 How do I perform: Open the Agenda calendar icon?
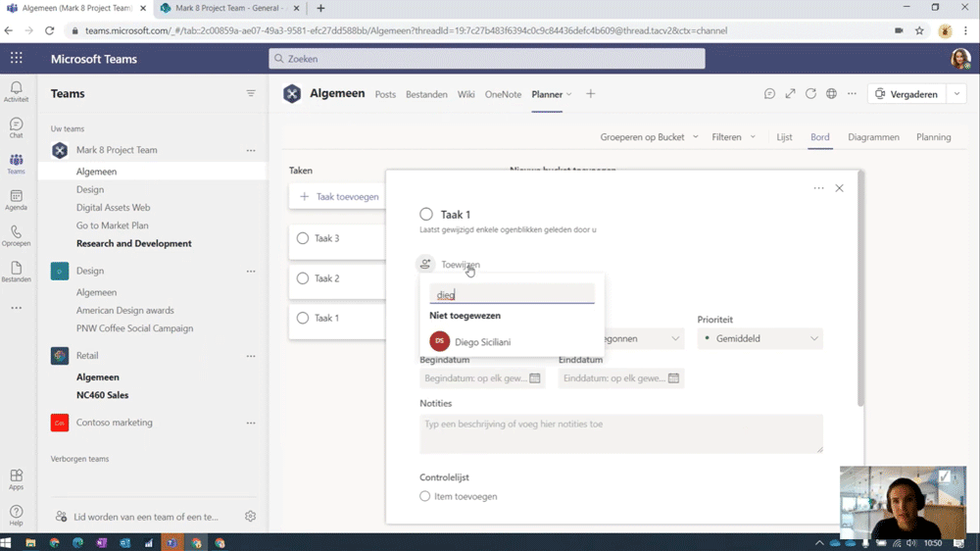pos(17,200)
